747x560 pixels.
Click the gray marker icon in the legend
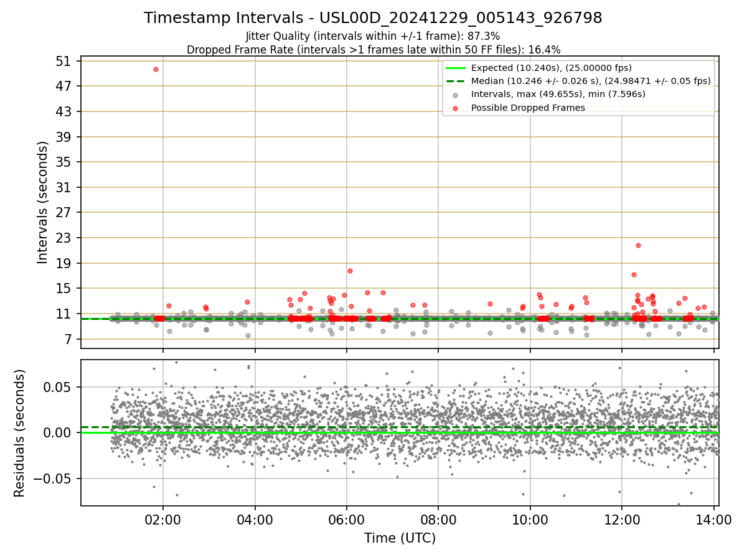(x=456, y=95)
